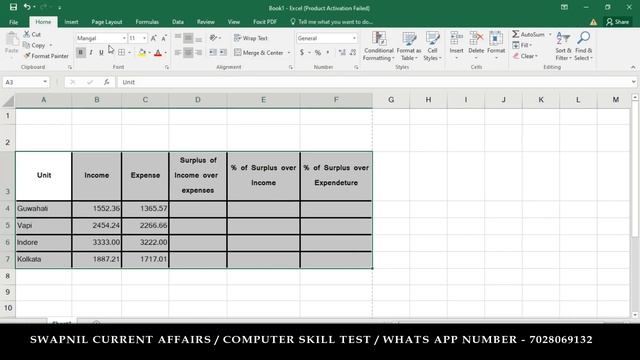Open Sort & Filter
Screen dimensions: 640x360
click(x=563, y=46)
